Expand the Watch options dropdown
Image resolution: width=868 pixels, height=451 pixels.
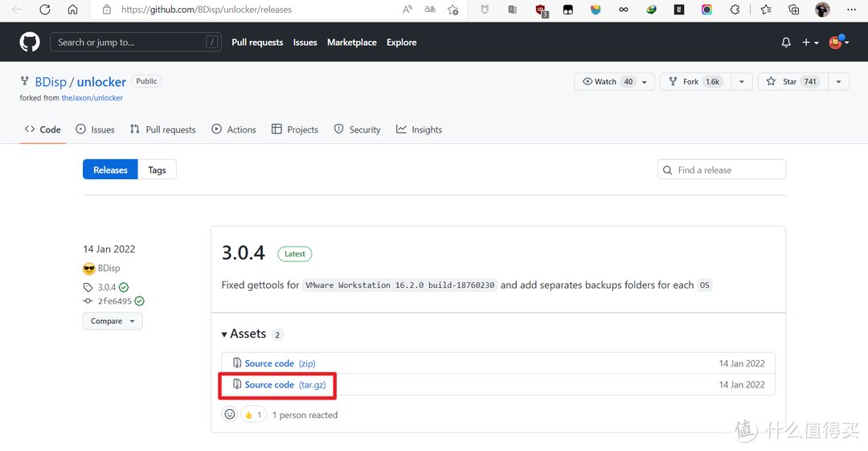pyautogui.click(x=645, y=81)
